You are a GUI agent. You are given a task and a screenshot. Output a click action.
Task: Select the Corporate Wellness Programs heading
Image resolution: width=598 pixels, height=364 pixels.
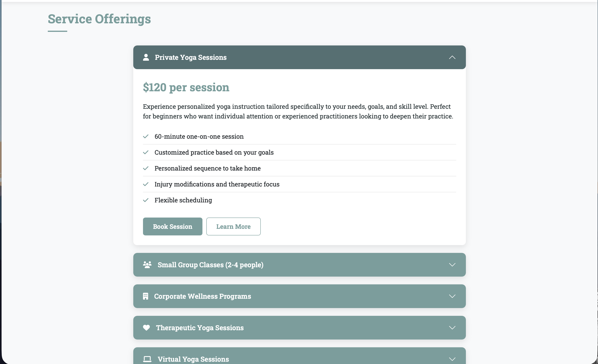click(202, 296)
